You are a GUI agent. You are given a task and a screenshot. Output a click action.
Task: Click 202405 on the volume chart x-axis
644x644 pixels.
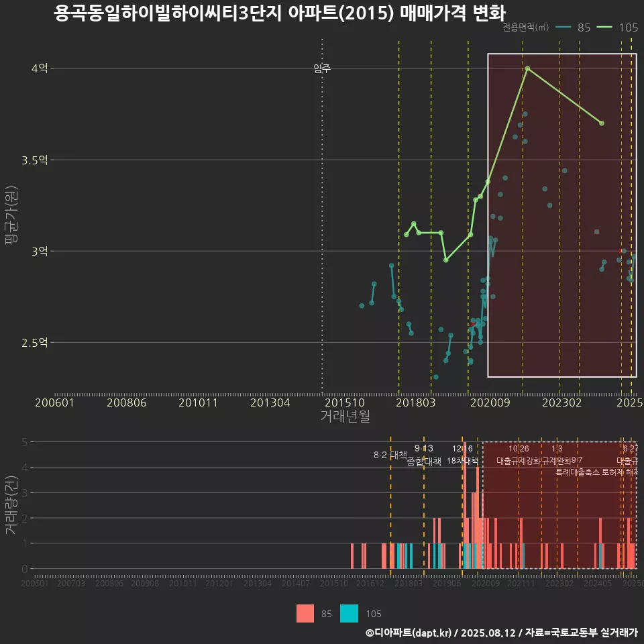click(598, 583)
